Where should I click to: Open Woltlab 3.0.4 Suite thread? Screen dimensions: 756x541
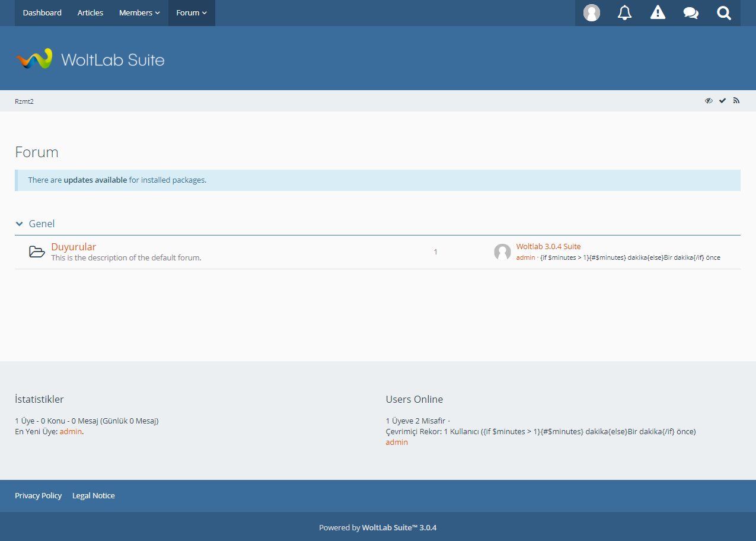coord(548,246)
